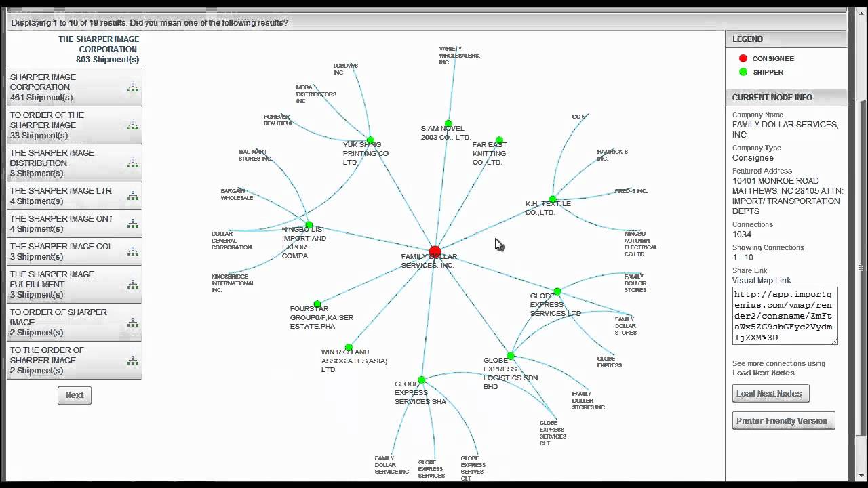The image size is (868, 488).
Task: Click the LOBLAWS INC label
Action: 345,69
